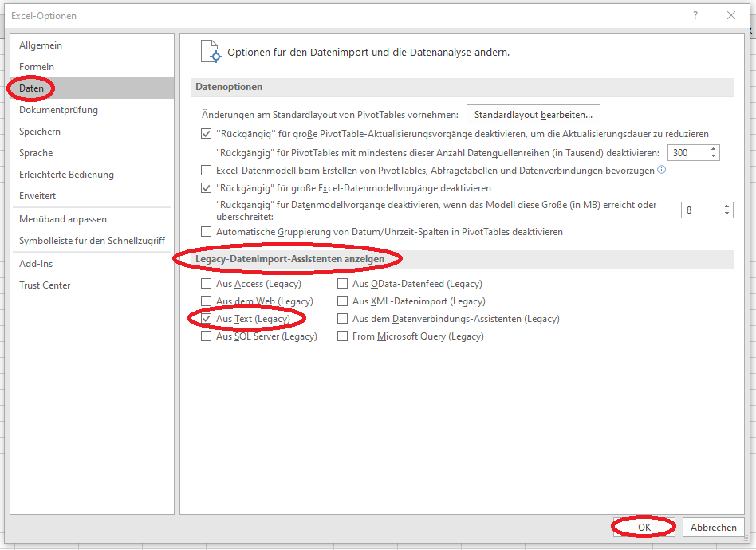Check Aus XML-Datenimport (Legacy)

click(342, 301)
